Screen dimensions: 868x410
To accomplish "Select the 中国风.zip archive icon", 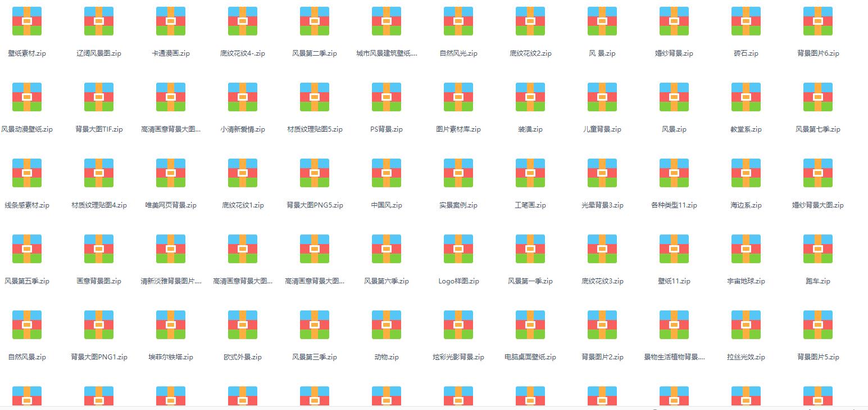I will click(387, 173).
